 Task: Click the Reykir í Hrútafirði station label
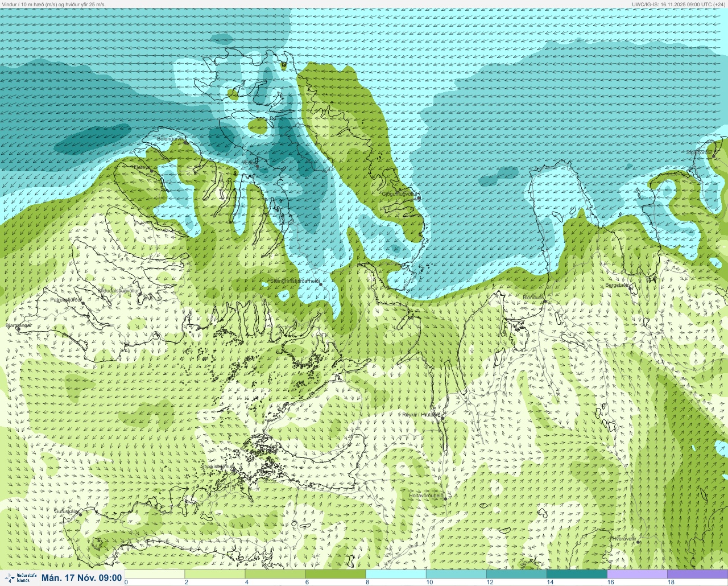[x=421, y=415]
